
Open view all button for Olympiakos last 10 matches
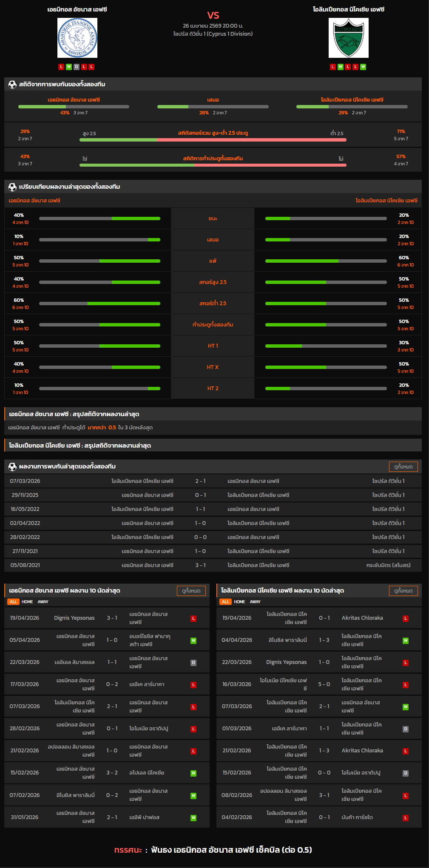coord(403,590)
